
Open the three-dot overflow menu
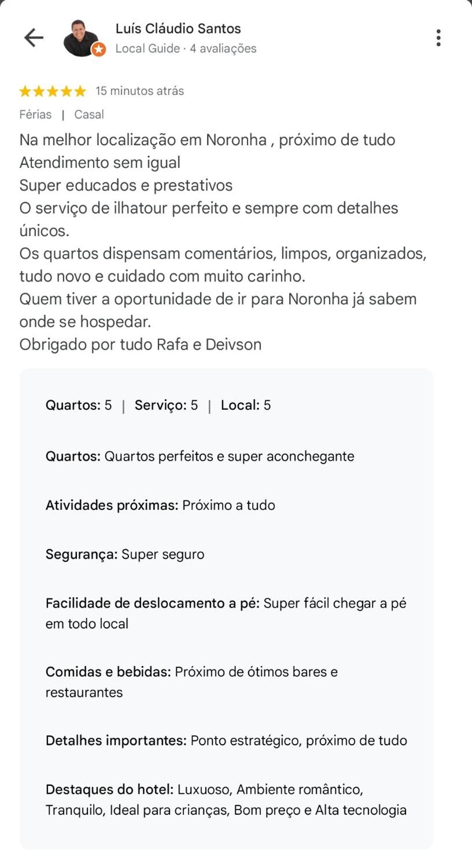(438, 38)
